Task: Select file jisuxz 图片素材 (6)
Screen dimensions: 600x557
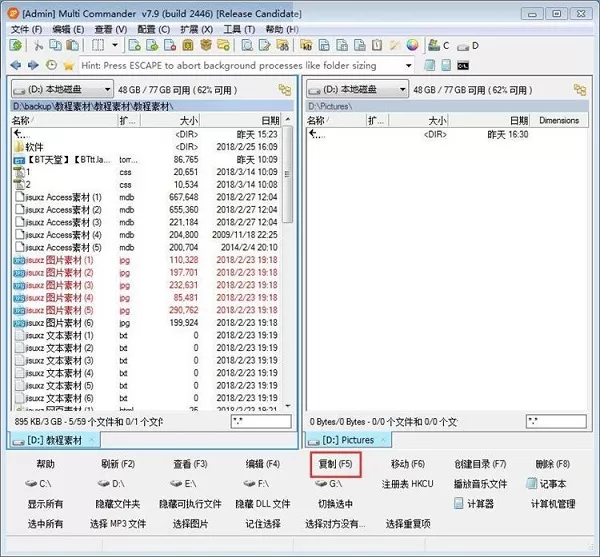Action: pos(146,323)
